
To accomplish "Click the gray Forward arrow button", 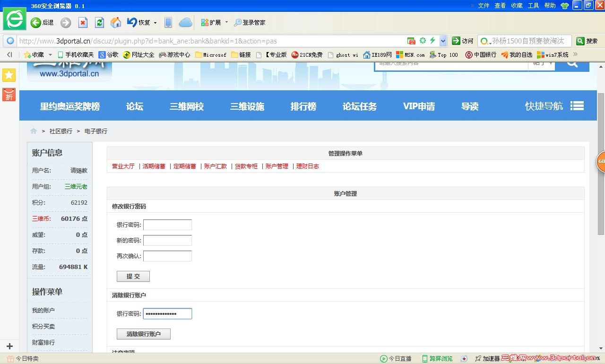I will [66, 22].
